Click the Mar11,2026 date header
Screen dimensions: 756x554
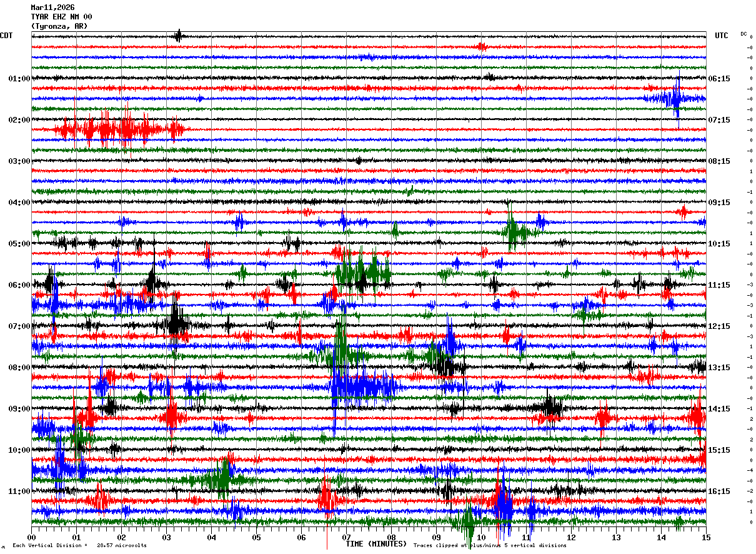point(52,8)
